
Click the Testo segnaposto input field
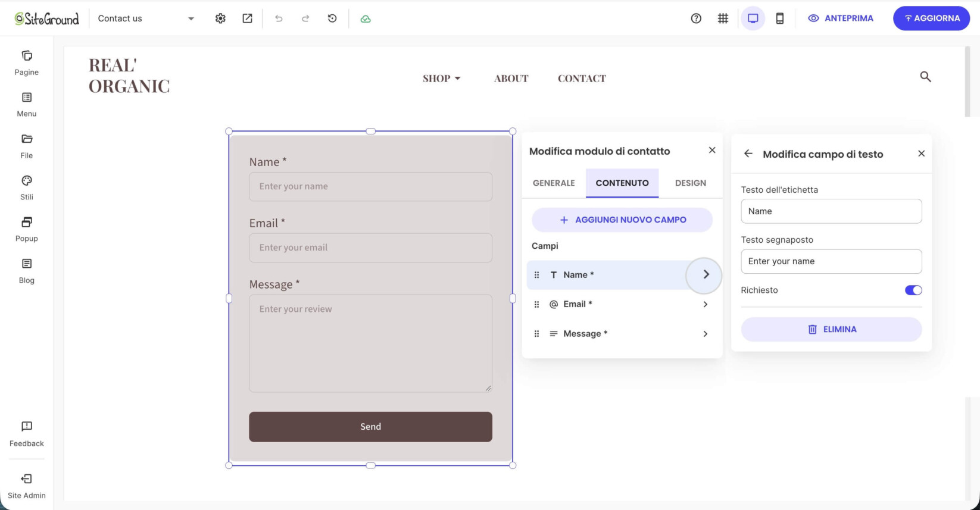[x=831, y=261]
